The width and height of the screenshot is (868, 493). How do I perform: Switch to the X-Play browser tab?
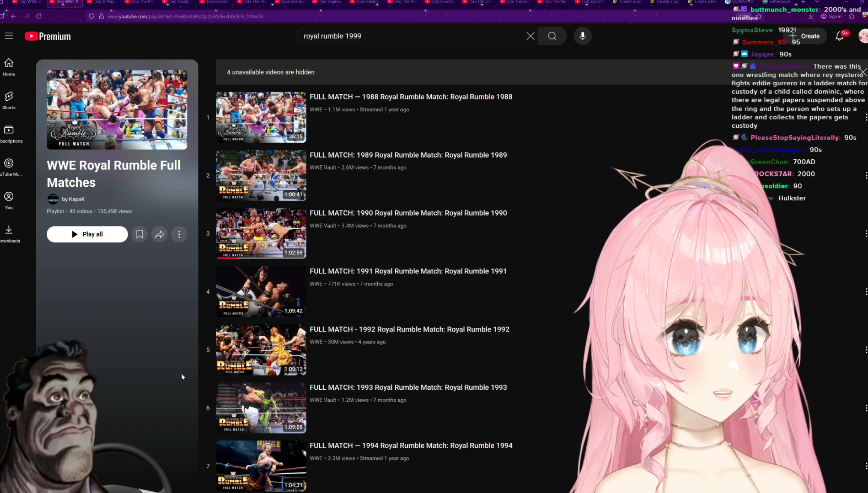[x=101, y=2]
